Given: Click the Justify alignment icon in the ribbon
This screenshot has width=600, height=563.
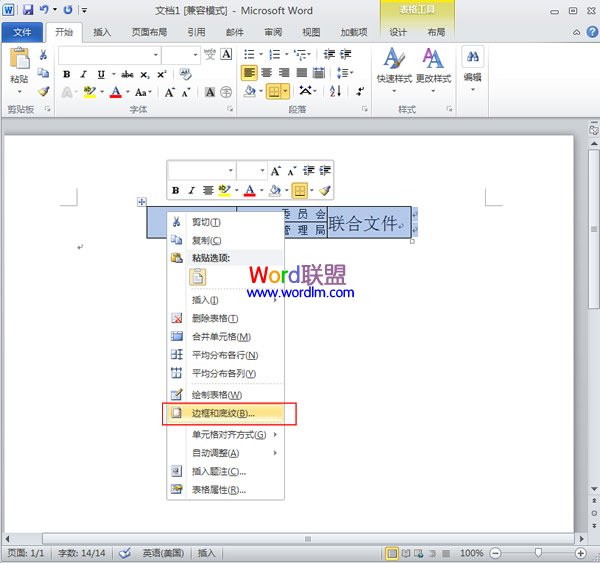Looking at the screenshot, I should pos(302,72).
